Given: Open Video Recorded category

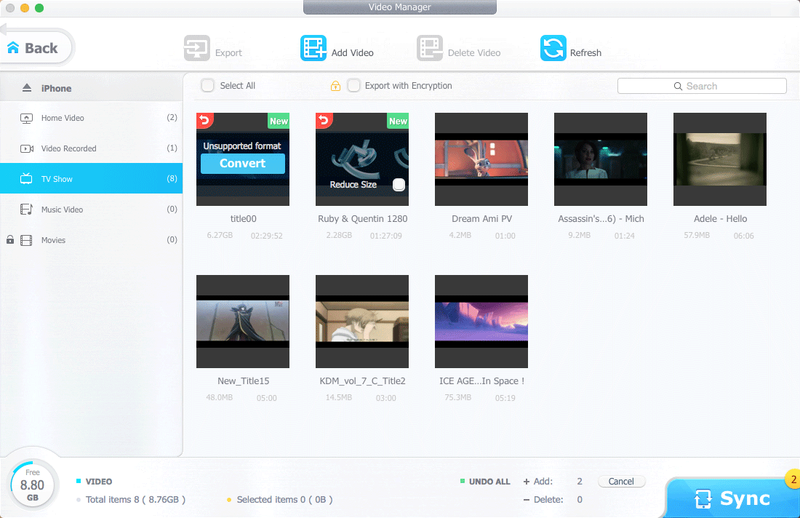Looking at the screenshot, I should point(91,149).
